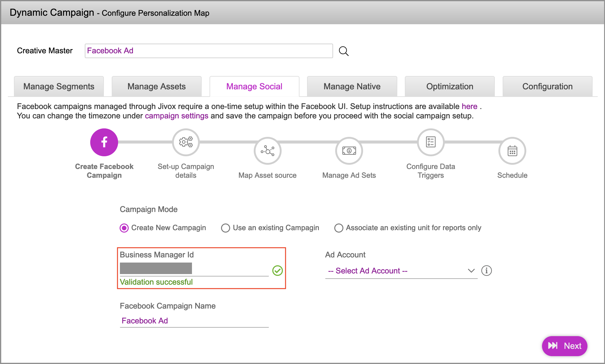Switch to the Configuration tab
This screenshot has height=364, width=605.
coord(547,87)
